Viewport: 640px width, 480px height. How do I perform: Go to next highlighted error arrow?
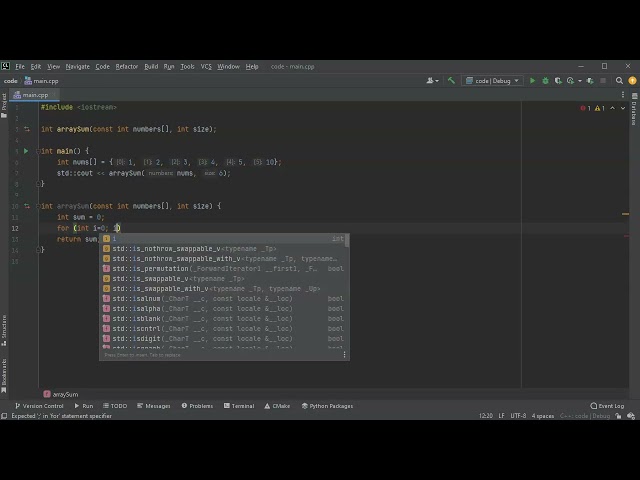tap(623, 108)
